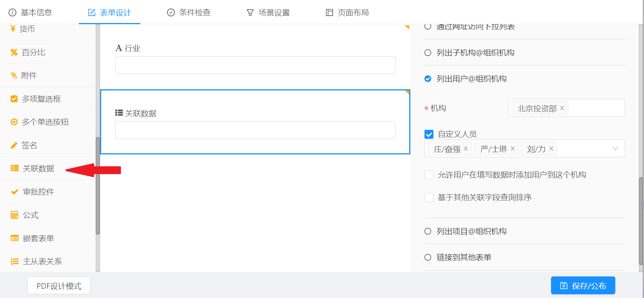Click the 行业 input field
The height and width of the screenshot is (298, 644).
pyautogui.click(x=255, y=65)
